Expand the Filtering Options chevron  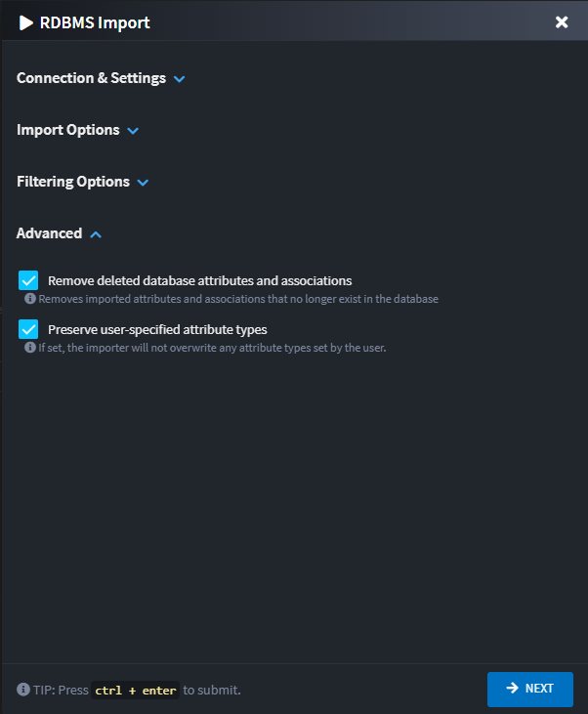[x=143, y=183]
